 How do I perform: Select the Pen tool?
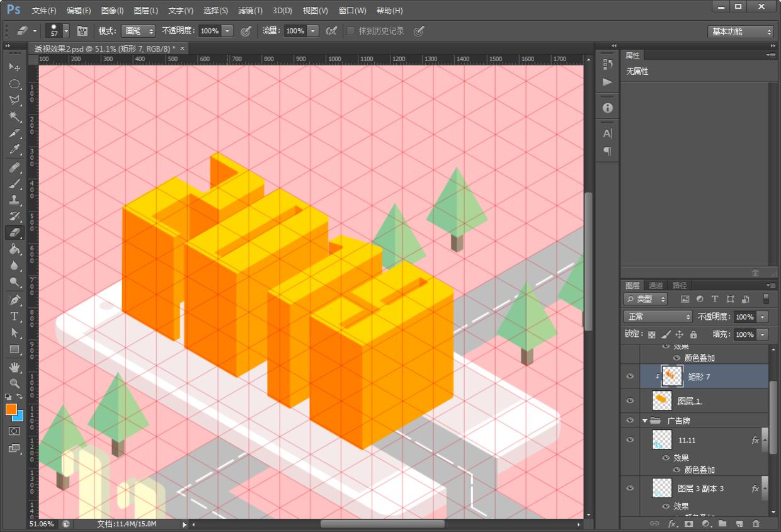coord(14,299)
